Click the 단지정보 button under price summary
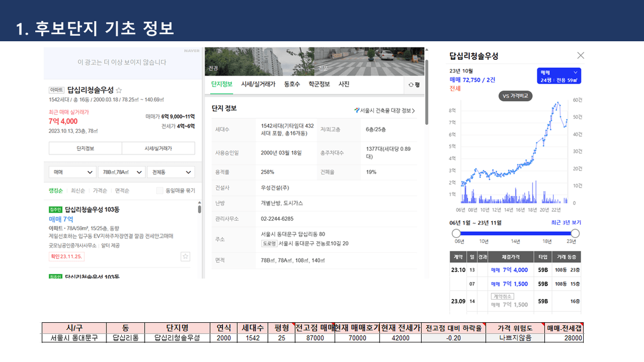This screenshot has width=644, height=362. (x=85, y=149)
